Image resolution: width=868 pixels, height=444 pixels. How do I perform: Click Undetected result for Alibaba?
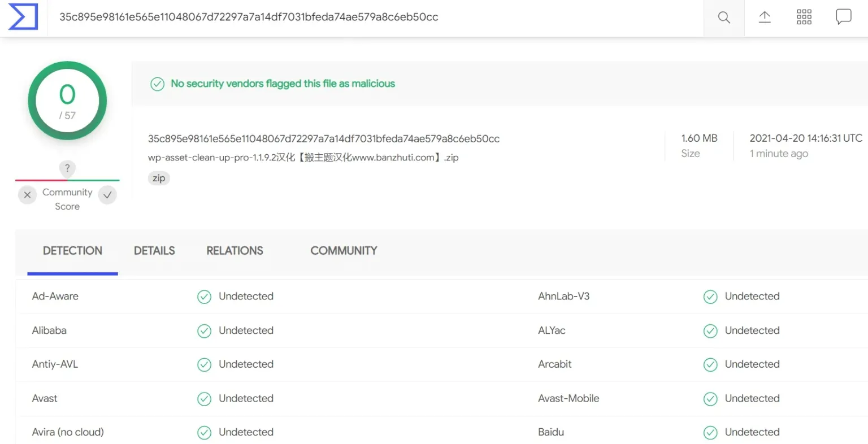(246, 330)
